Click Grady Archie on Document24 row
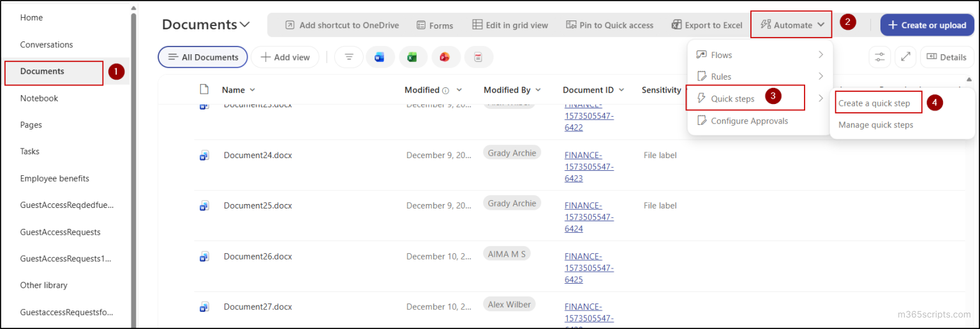The width and height of the screenshot is (980, 329). [x=512, y=152]
